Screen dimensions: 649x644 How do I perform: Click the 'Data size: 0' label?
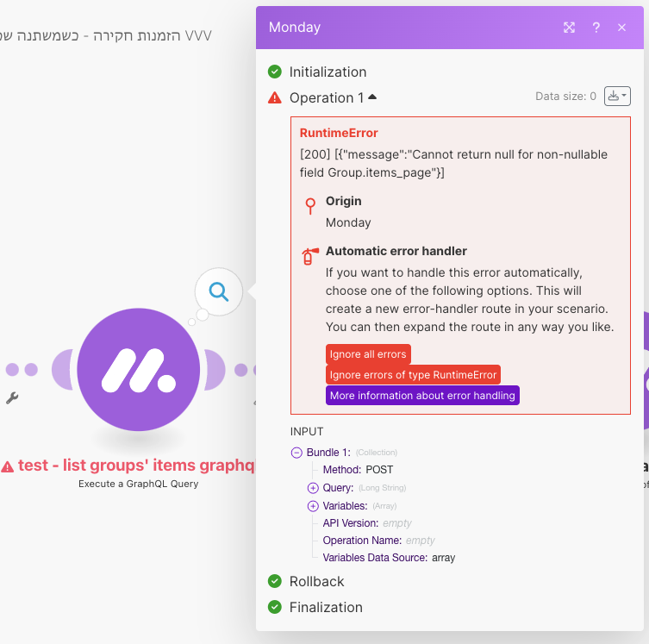565,97
